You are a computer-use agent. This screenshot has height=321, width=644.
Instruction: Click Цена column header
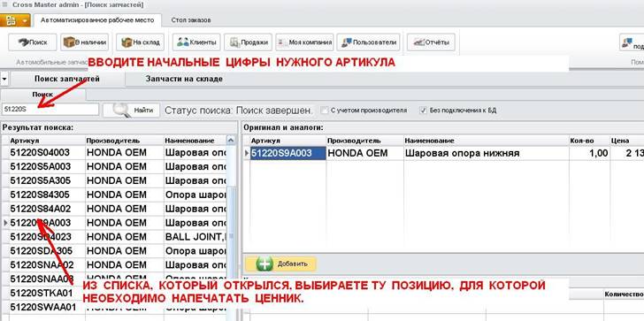click(626, 141)
